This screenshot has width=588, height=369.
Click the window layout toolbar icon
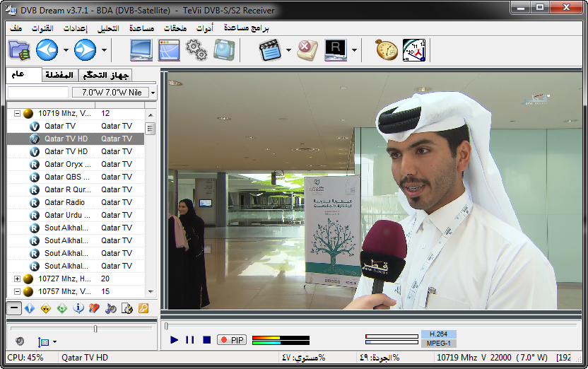(169, 50)
